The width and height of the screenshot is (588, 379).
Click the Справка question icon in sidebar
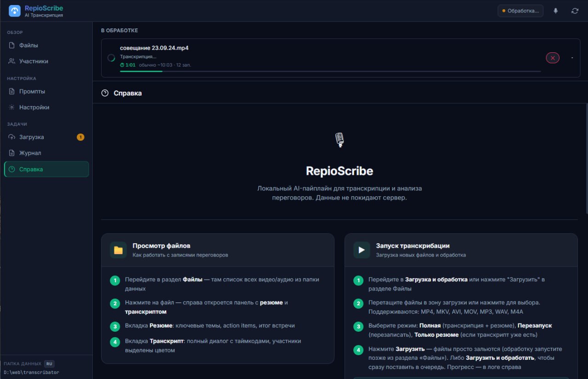(12, 169)
